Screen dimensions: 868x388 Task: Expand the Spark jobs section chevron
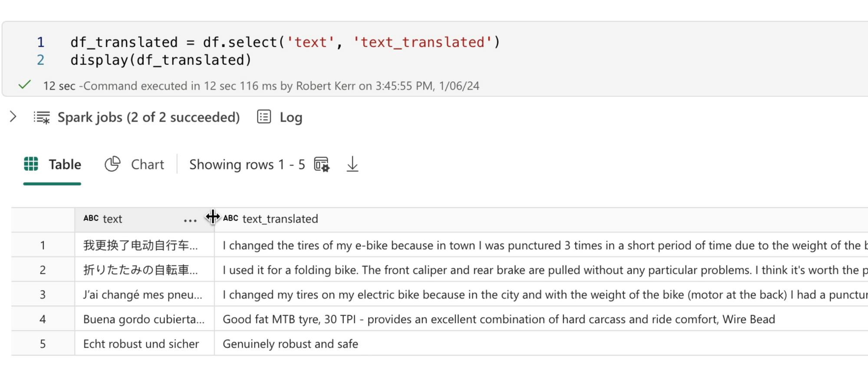point(13,117)
